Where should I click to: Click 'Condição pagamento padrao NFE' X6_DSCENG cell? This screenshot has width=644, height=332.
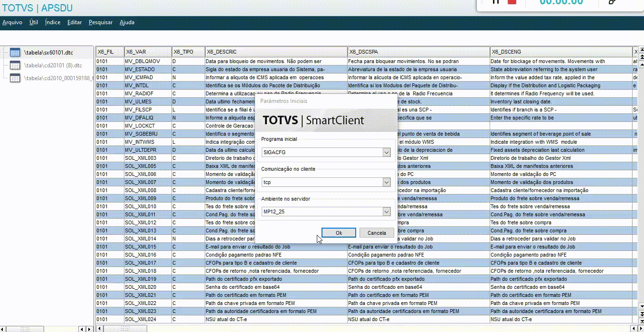(x=561, y=255)
